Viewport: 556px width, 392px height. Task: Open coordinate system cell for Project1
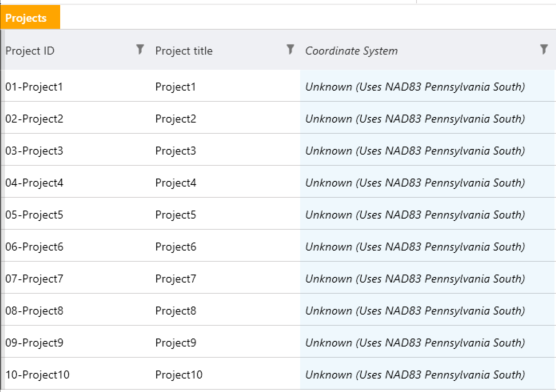(x=428, y=86)
